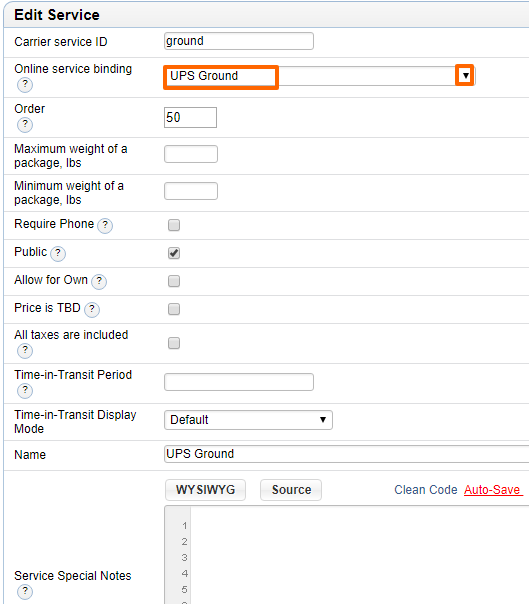Click the Carrier service ID input field
Viewport: 529px width, 604px height.
(x=239, y=41)
